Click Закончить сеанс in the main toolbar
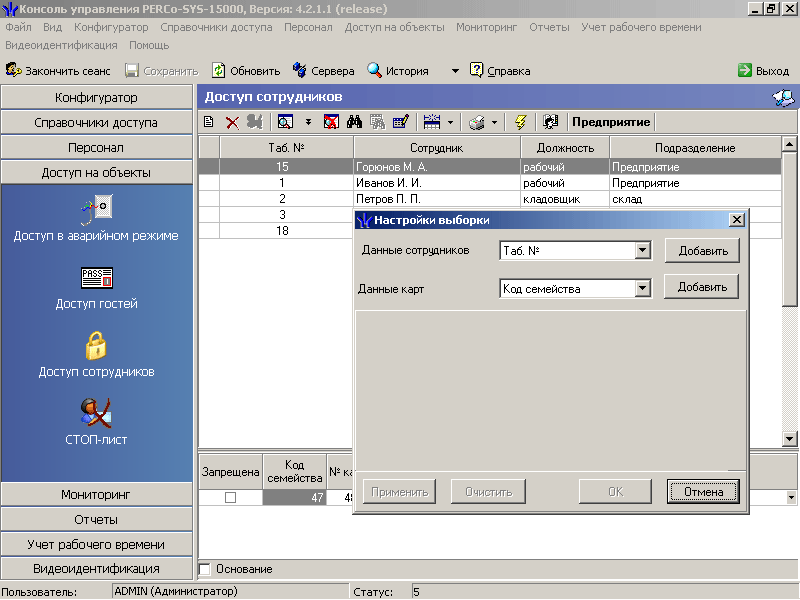 pos(58,70)
